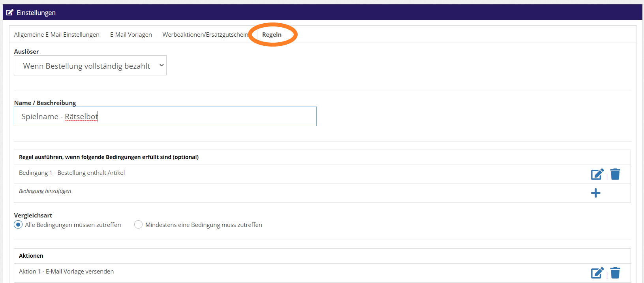This screenshot has height=283, width=644.
Task: Edit Aktion 1 using the pencil icon
Action: pos(597,273)
